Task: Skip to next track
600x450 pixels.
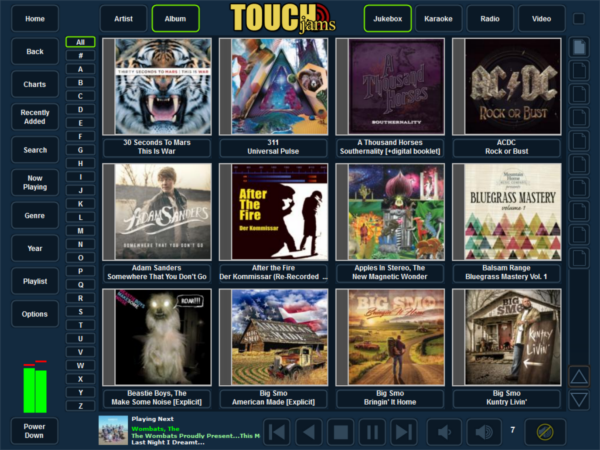Action: [404, 432]
